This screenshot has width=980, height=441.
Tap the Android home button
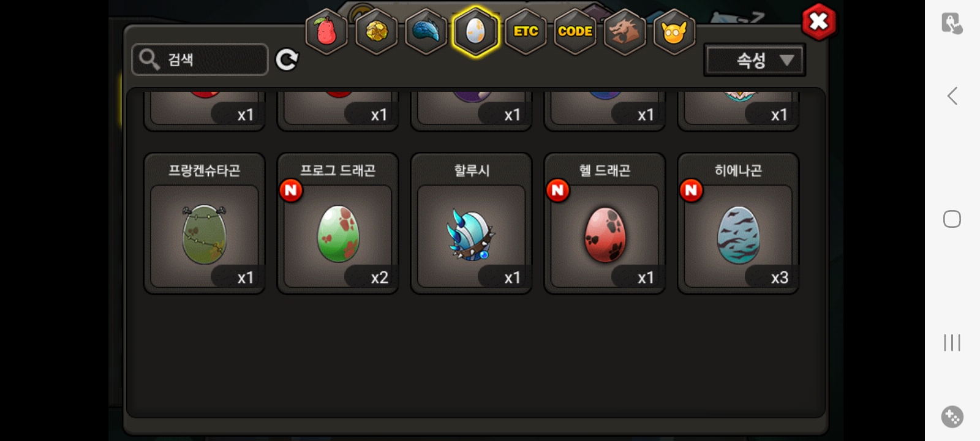[952, 219]
